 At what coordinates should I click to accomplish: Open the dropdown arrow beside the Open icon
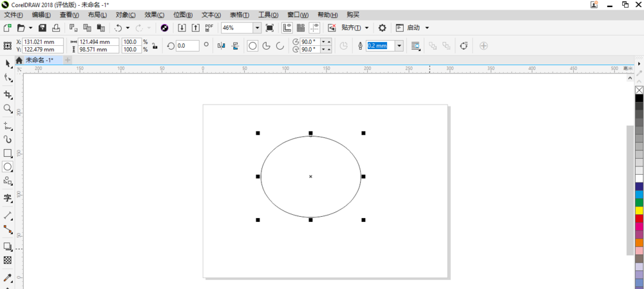pyautogui.click(x=30, y=28)
